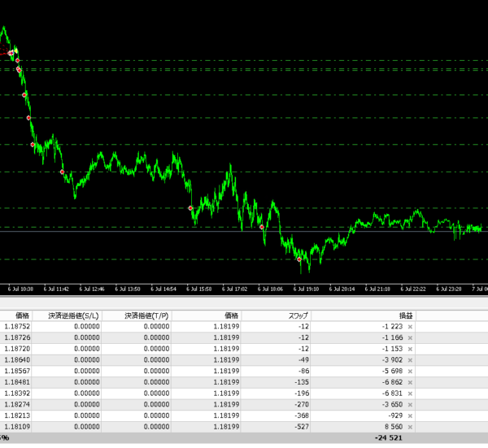Image resolution: width=488 pixels, height=448 pixels.
Task: Click the 6 Jul 17:02 time label
Action: pos(235,289)
